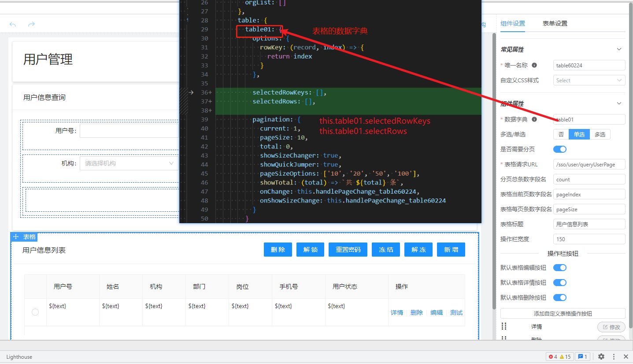Click the 表格每页条数字段名 input
Screen dimensions: 633x364
coord(589,209)
